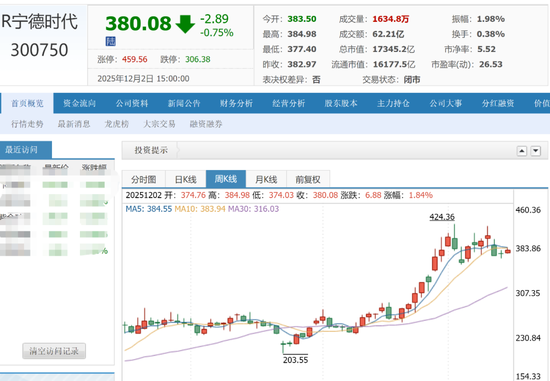Click 振幅 value 1.98%
The width and height of the screenshot is (550, 381).
click(491, 19)
